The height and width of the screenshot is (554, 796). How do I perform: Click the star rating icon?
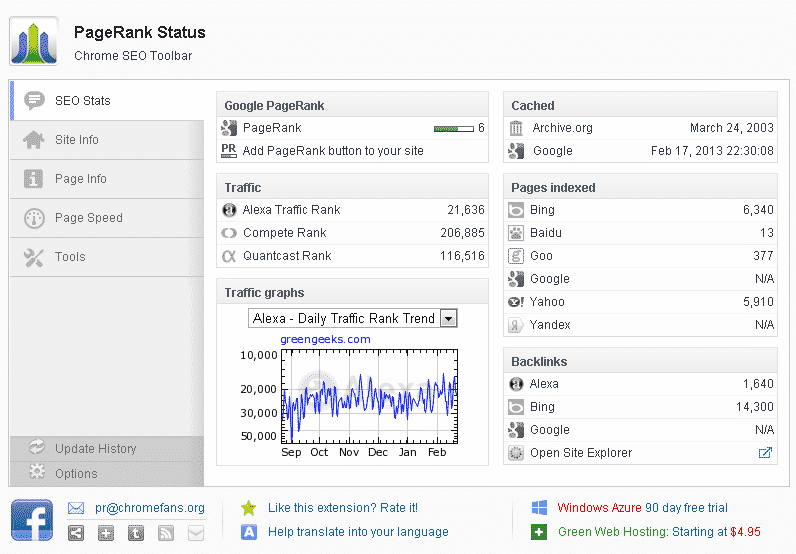coord(249,508)
